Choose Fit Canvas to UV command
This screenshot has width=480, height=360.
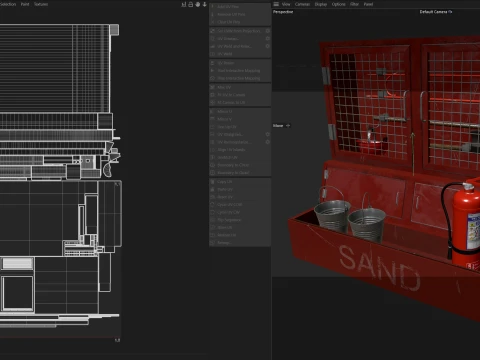[240, 102]
